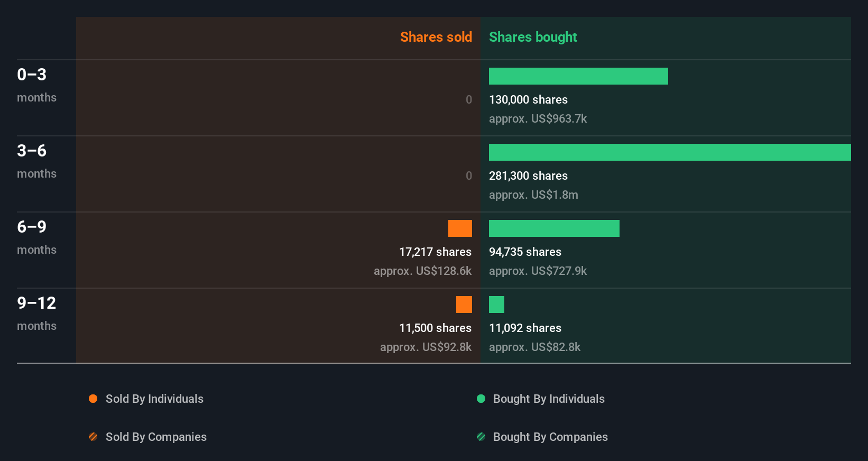Click the 130,000 shares value label

tap(528, 100)
